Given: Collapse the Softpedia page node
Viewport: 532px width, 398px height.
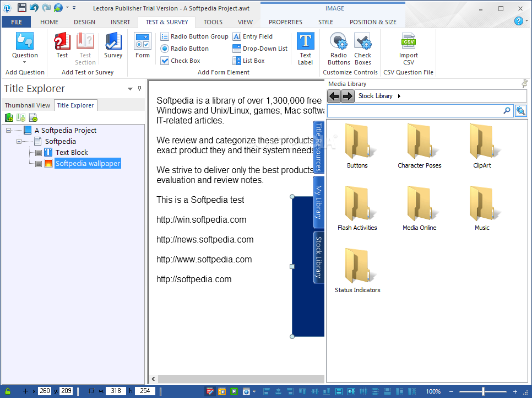Looking at the screenshot, I should pos(19,141).
